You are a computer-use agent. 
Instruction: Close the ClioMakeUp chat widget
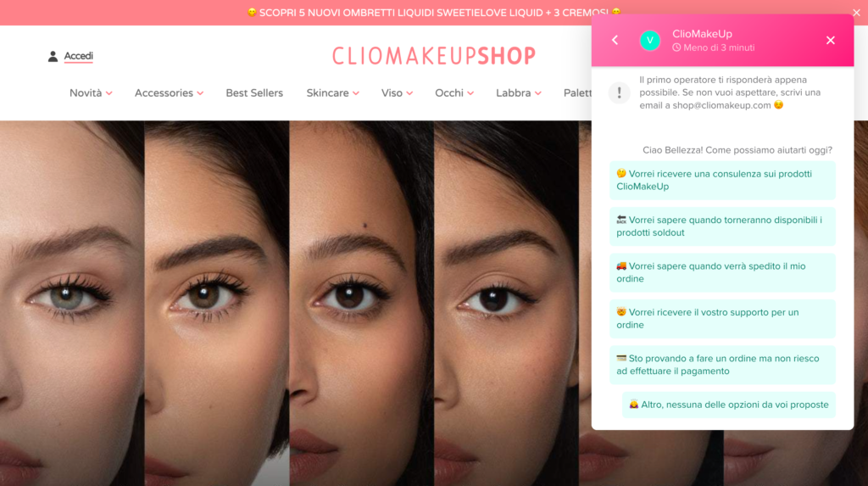click(x=831, y=41)
